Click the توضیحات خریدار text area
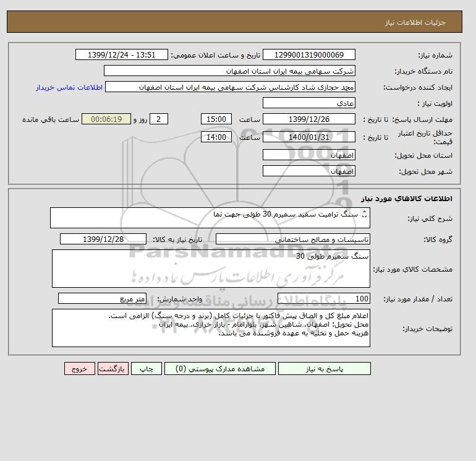This screenshot has height=461, width=476. point(211,328)
